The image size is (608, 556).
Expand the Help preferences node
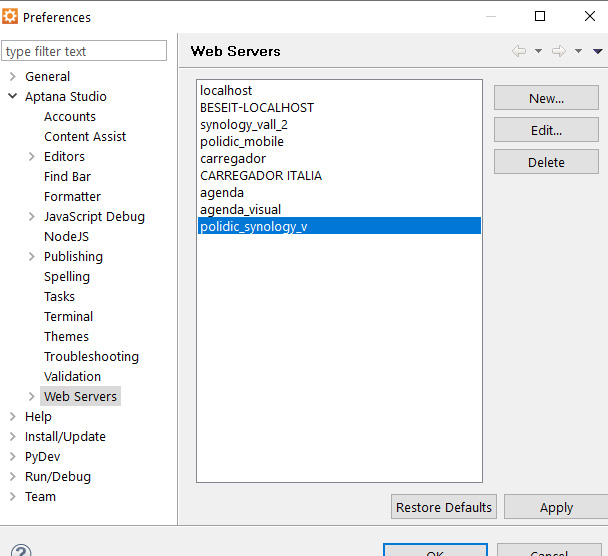coord(12,416)
